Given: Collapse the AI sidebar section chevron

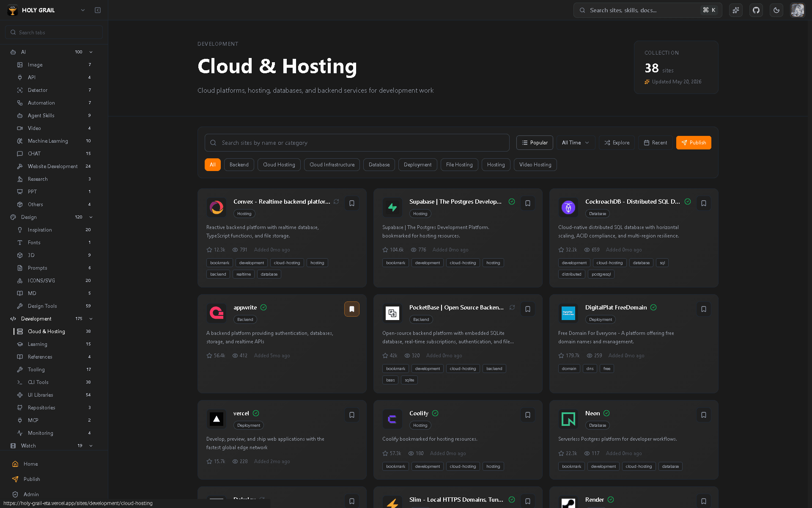Looking at the screenshot, I should (91, 52).
